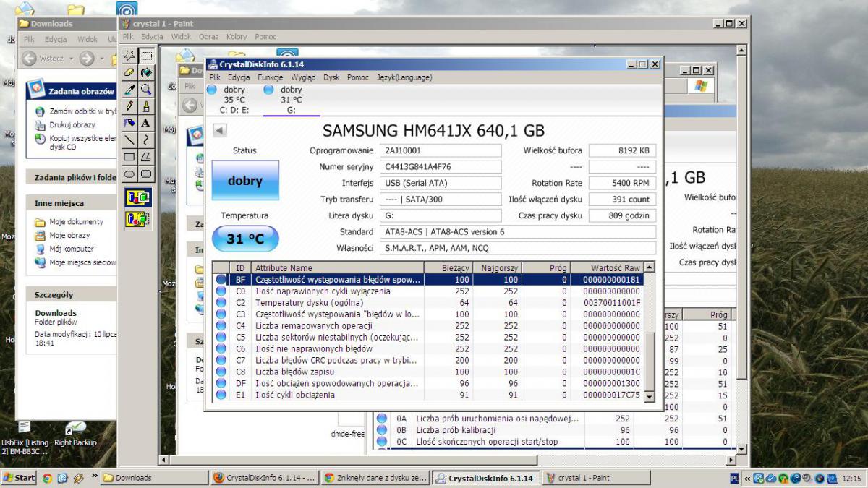Select row C5 Liczba sektorów niestabilnych
The image size is (868, 488).
point(427,337)
